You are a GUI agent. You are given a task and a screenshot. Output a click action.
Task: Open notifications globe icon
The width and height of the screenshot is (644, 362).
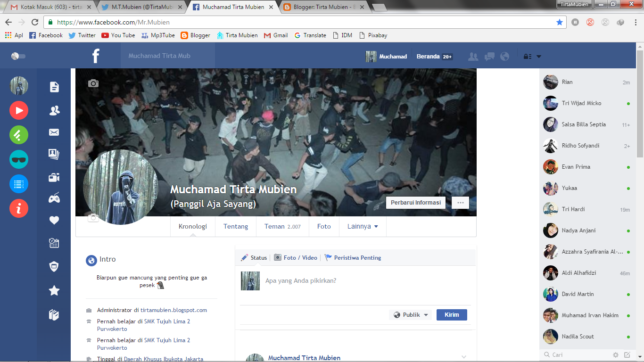coord(504,56)
